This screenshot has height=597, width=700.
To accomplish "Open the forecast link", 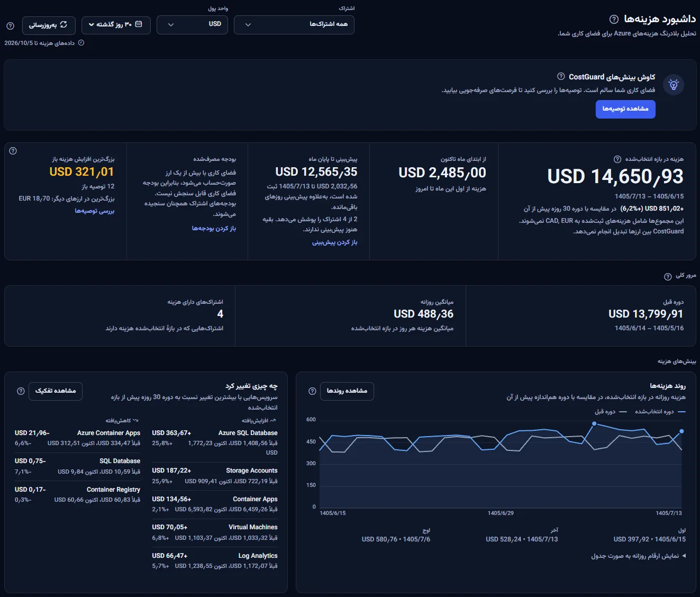I will coord(334,242).
